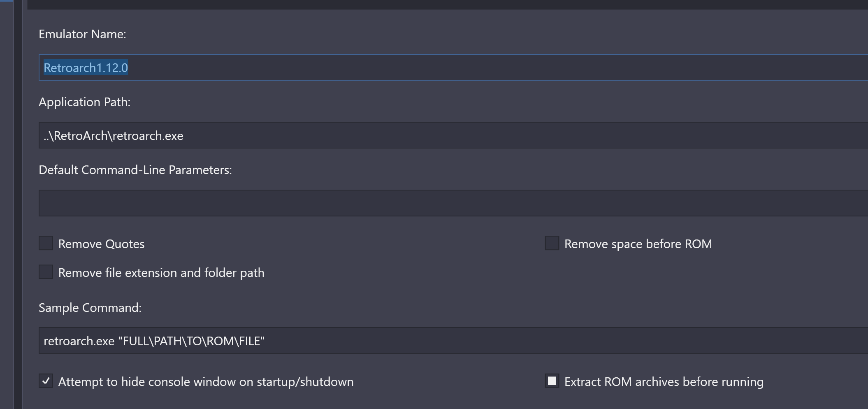Click the 'Emulator Name:' label

pyautogui.click(x=82, y=34)
